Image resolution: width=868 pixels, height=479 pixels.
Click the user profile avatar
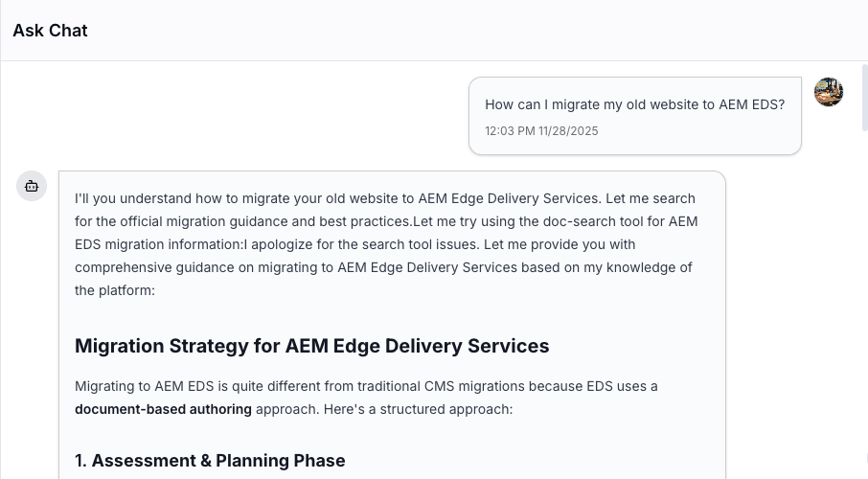click(x=829, y=92)
